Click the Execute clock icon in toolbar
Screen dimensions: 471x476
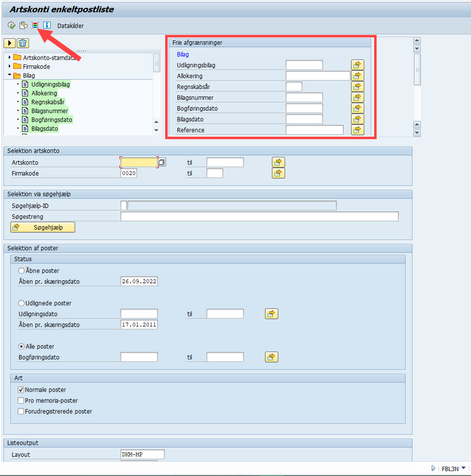(x=11, y=26)
